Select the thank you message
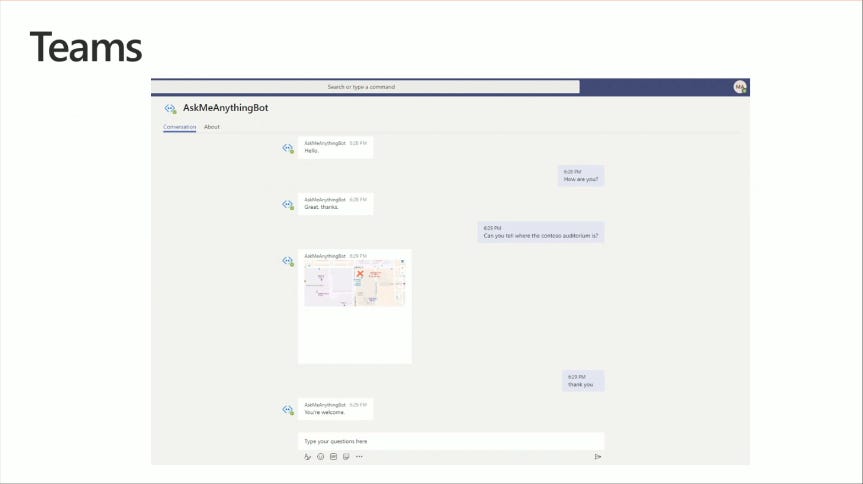The width and height of the screenshot is (863, 484). (583, 381)
